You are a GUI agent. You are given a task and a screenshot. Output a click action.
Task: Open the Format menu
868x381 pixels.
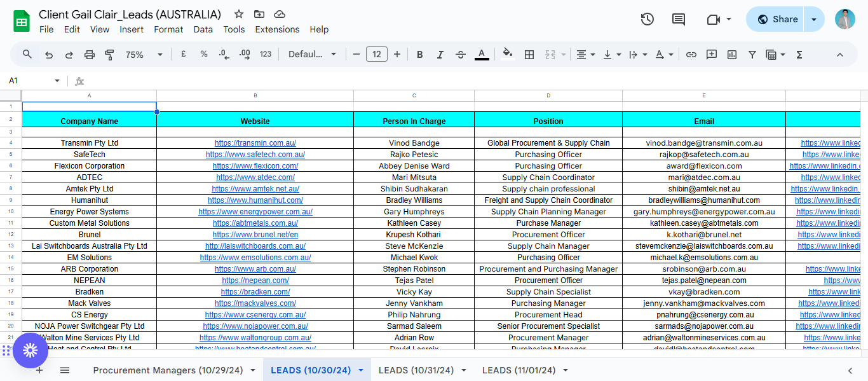pos(168,29)
